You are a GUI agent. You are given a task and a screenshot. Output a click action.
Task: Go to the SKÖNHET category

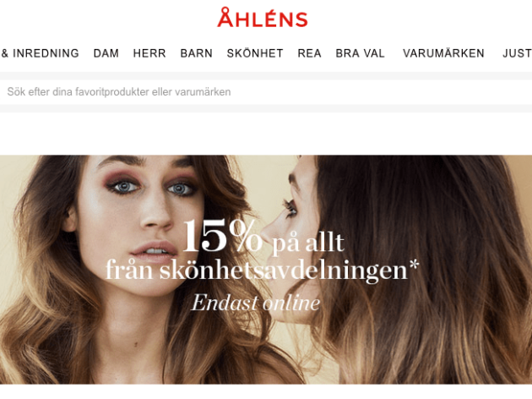pos(255,53)
